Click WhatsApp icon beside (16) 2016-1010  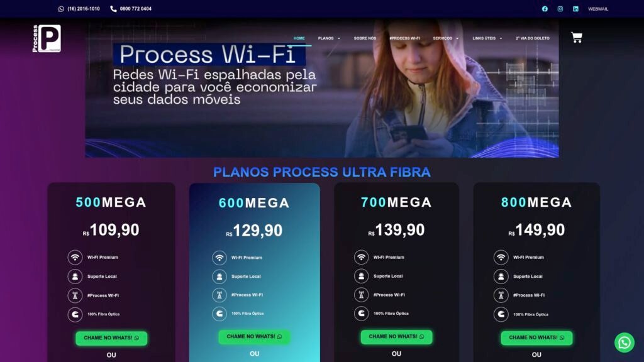tap(61, 9)
